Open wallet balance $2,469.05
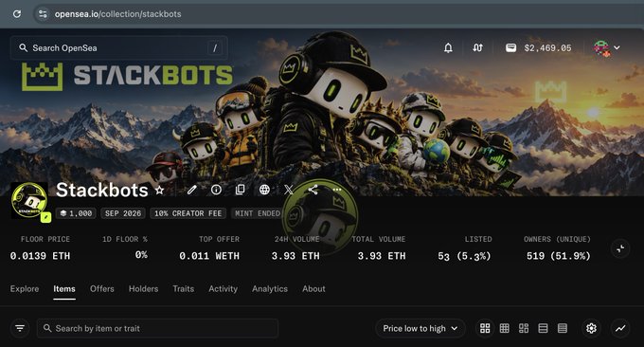Image resolution: width=644 pixels, height=347 pixels. coord(539,48)
